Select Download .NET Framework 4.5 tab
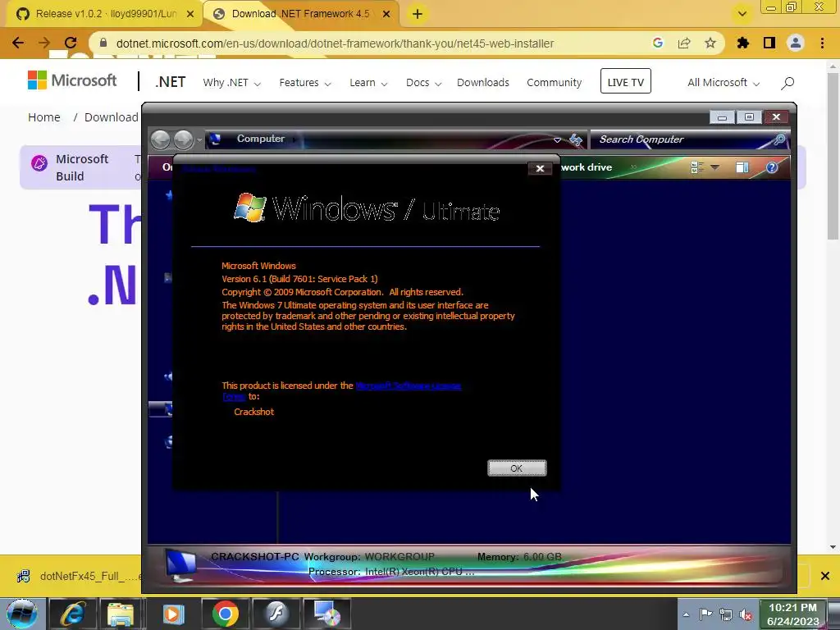Screen dimensions: 840x630 (300, 14)
